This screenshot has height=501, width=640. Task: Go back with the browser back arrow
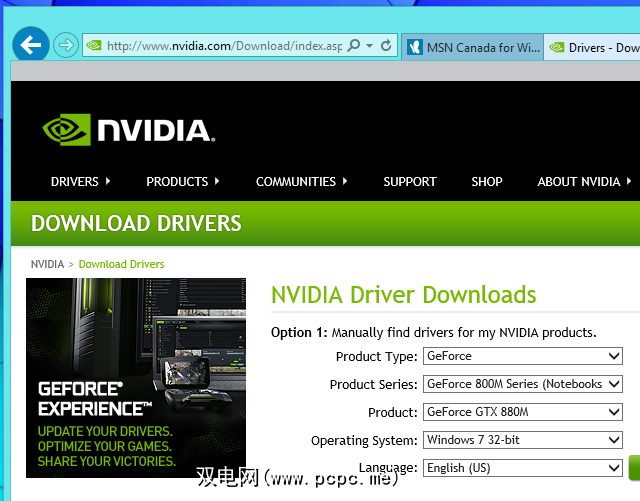coord(31,45)
